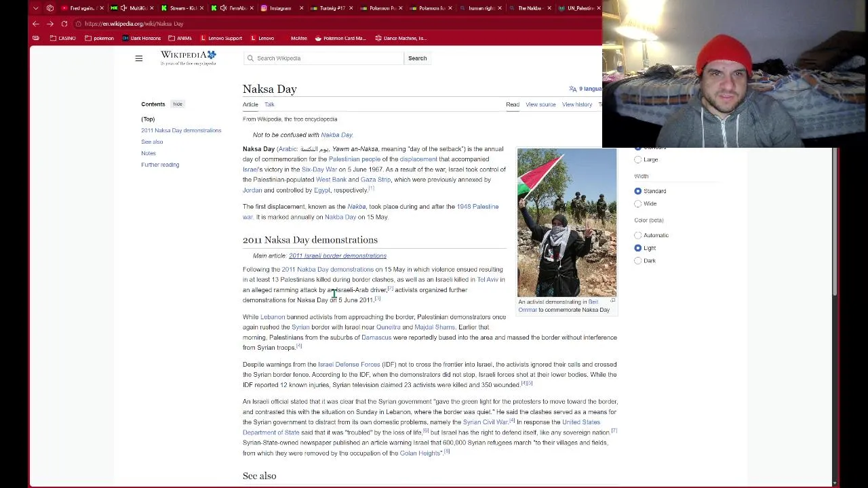Hide the Contents sidebar
This screenshot has width=868, height=488.
pyautogui.click(x=178, y=104)
